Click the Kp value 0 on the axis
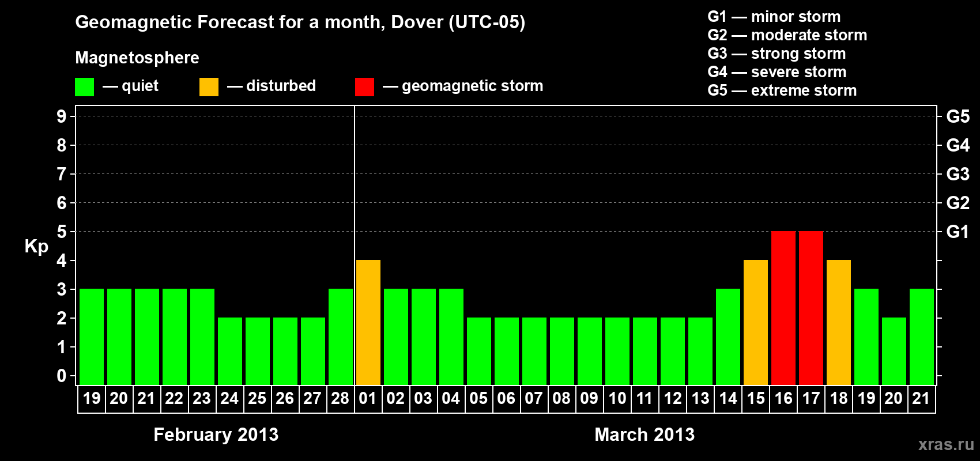Image resolution: width=980 pixels, height=461 pixels. click(62, 376)
